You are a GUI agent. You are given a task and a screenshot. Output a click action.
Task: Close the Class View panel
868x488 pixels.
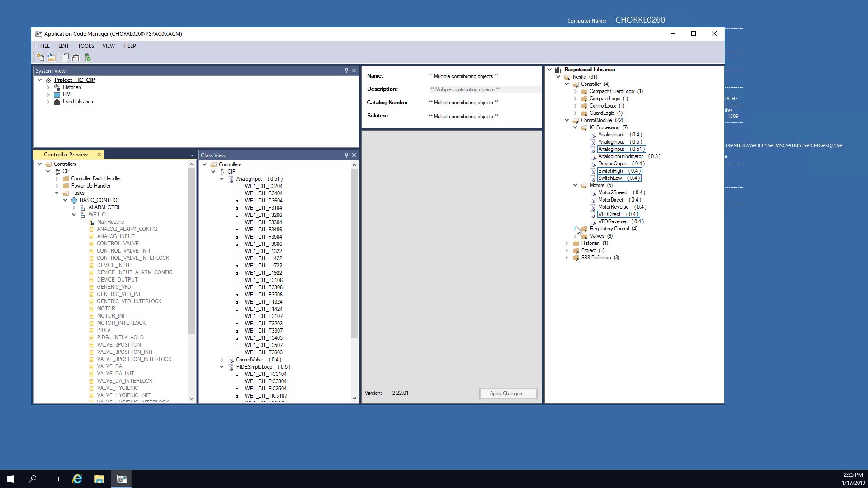coord(354,155)
